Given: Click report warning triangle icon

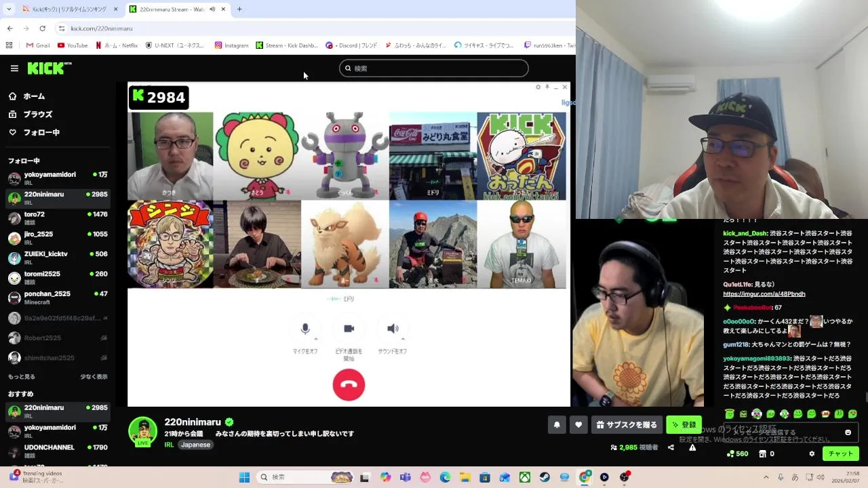Looking at the screenshot, I should (x=692, y=447).
